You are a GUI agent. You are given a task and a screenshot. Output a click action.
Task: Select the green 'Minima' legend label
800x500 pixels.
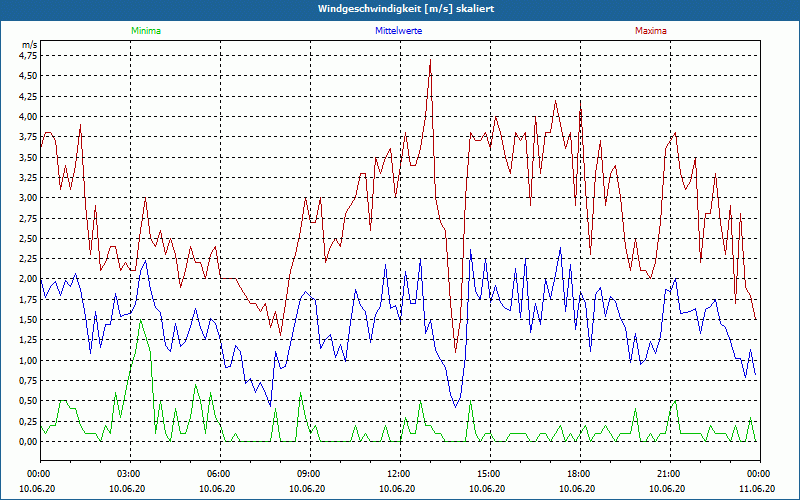(x=146, y=31)
